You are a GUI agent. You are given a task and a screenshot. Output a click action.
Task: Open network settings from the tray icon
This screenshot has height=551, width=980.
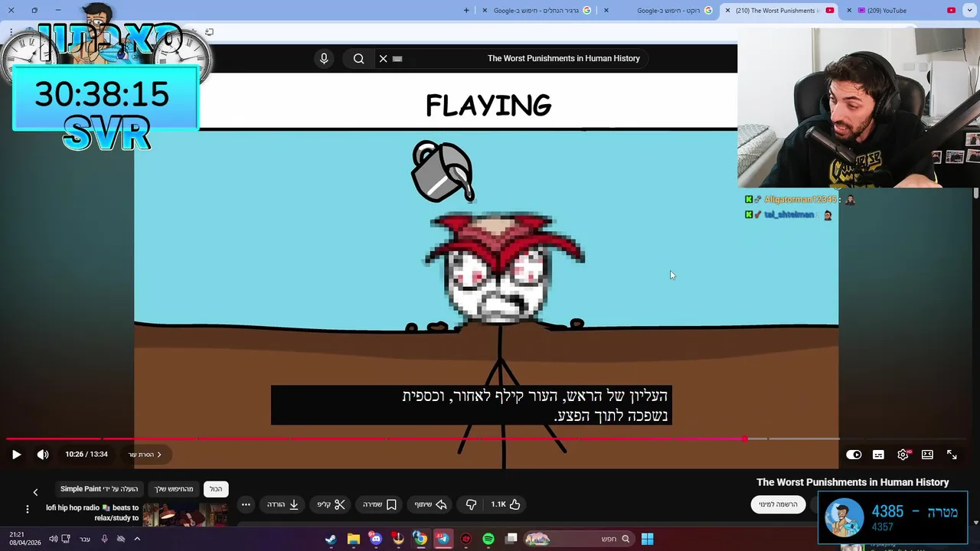click(x=66, y=539)
